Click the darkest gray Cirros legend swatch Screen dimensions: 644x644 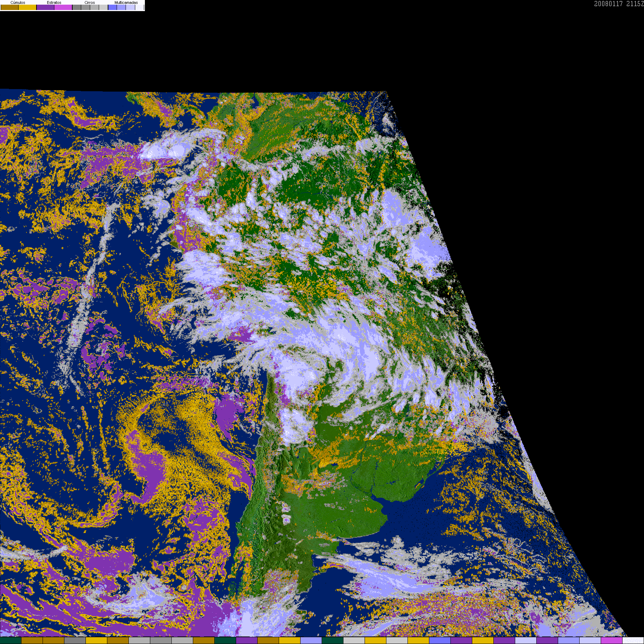click(x=77, y=7)
